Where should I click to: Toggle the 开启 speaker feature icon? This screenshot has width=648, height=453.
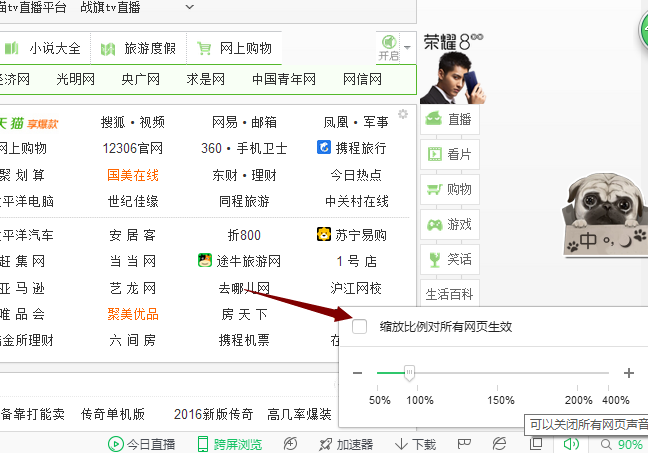[x=388, y=48]
